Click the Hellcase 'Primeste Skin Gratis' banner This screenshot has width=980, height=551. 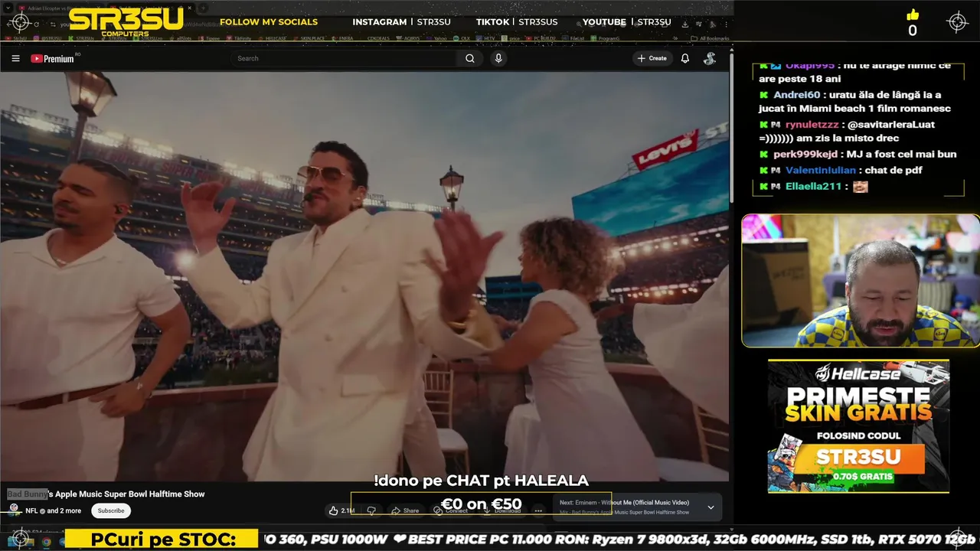858,426
